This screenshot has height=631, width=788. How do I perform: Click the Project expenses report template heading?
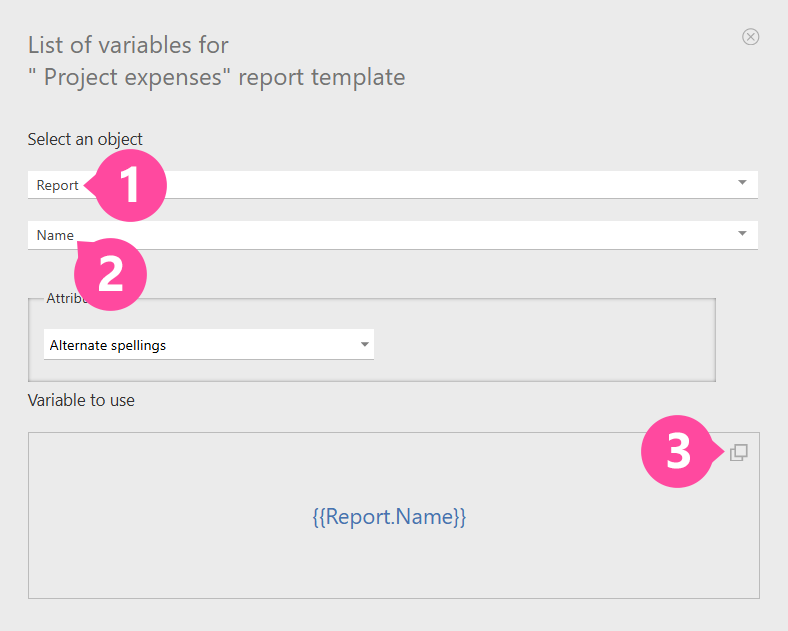pos(216,77)
